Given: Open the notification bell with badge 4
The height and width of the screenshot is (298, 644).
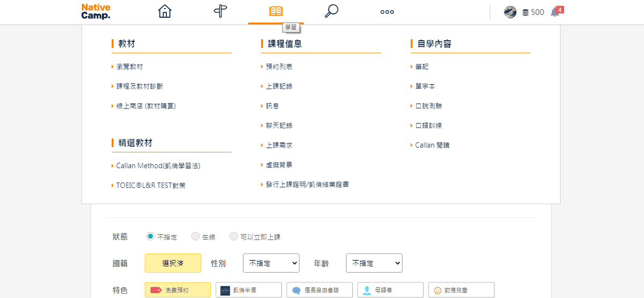Looking at the screenshot, I should coord(557,11).
